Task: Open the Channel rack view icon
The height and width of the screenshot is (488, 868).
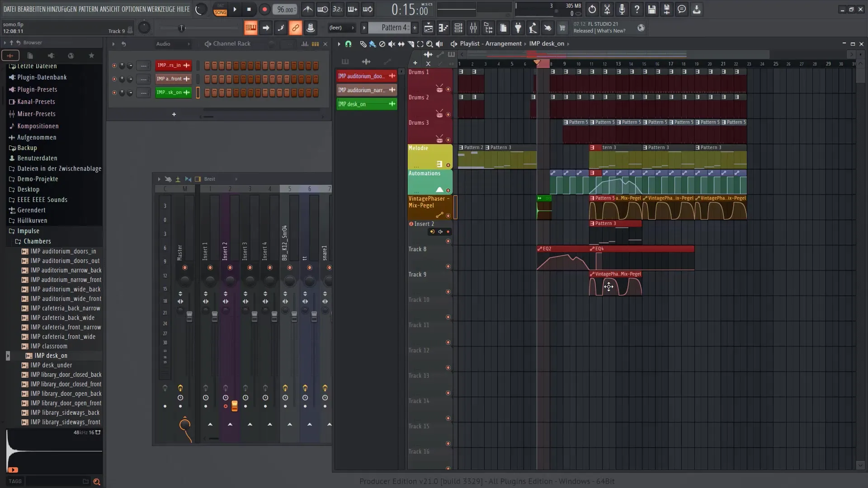Action: coord(458,28)
